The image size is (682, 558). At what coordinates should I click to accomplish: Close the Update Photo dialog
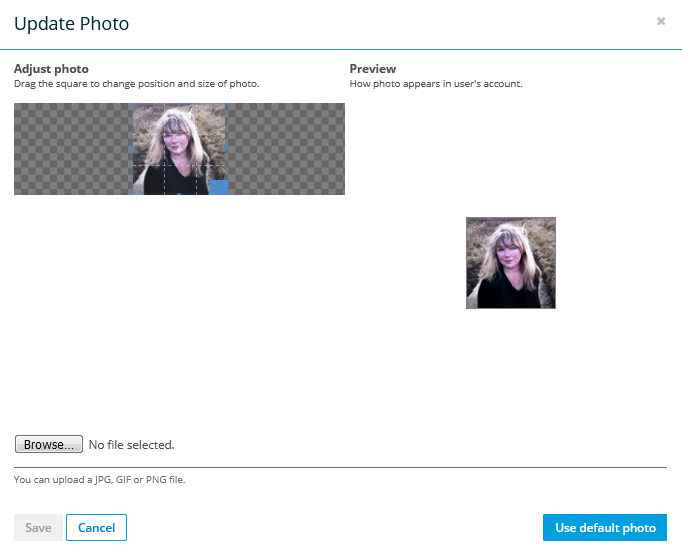661,21
